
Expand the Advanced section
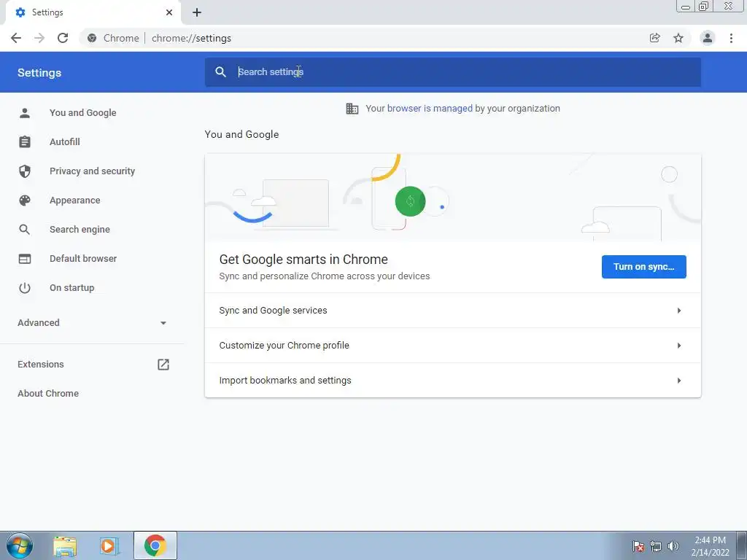coord(92,323)
